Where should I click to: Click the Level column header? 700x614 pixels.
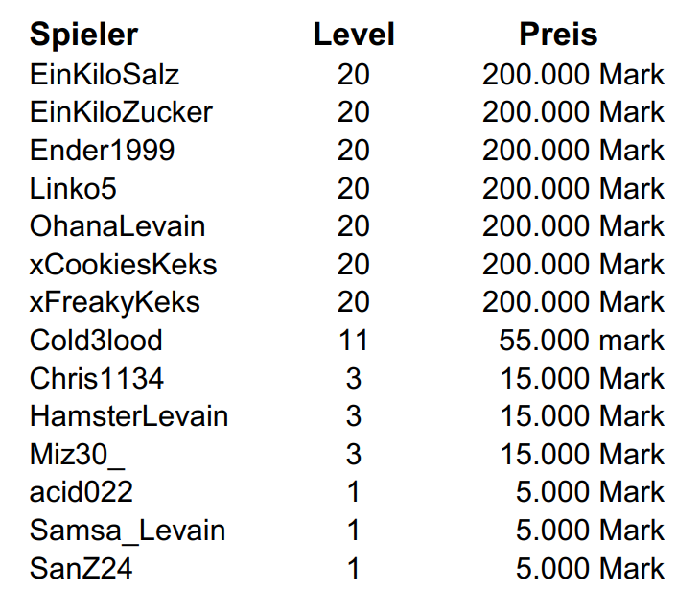tap(353, 35)
